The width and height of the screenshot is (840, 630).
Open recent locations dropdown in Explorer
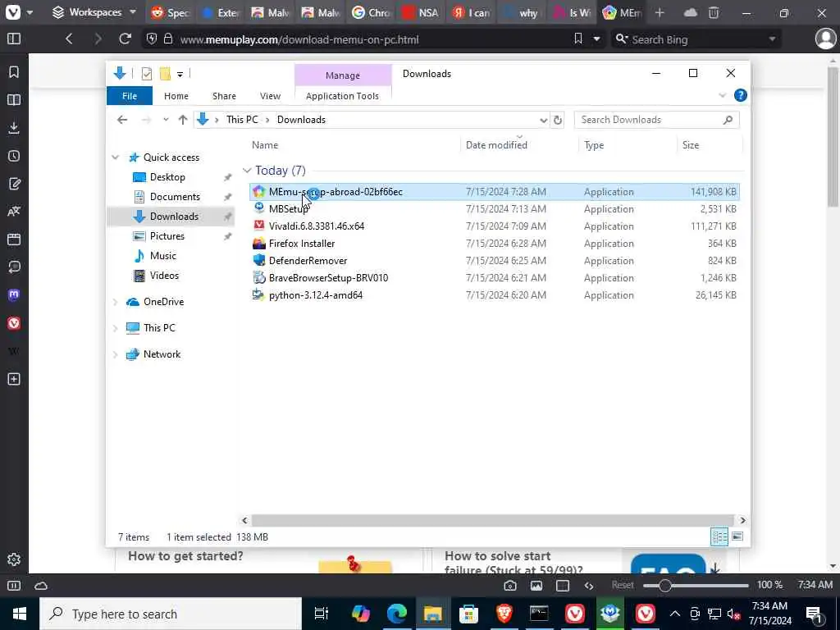point(166,120)
